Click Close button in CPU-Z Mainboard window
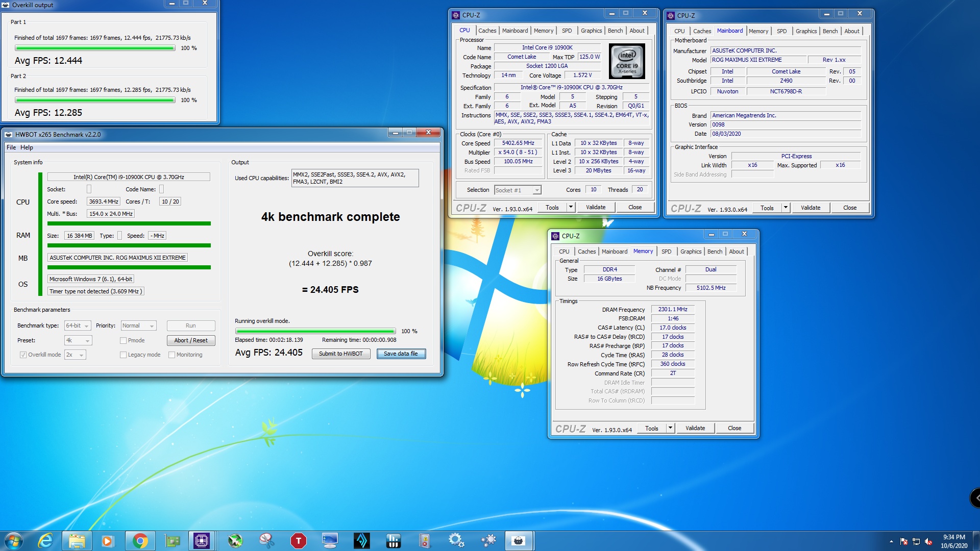This screenshot has width=980, height=551. pos(850,208)
